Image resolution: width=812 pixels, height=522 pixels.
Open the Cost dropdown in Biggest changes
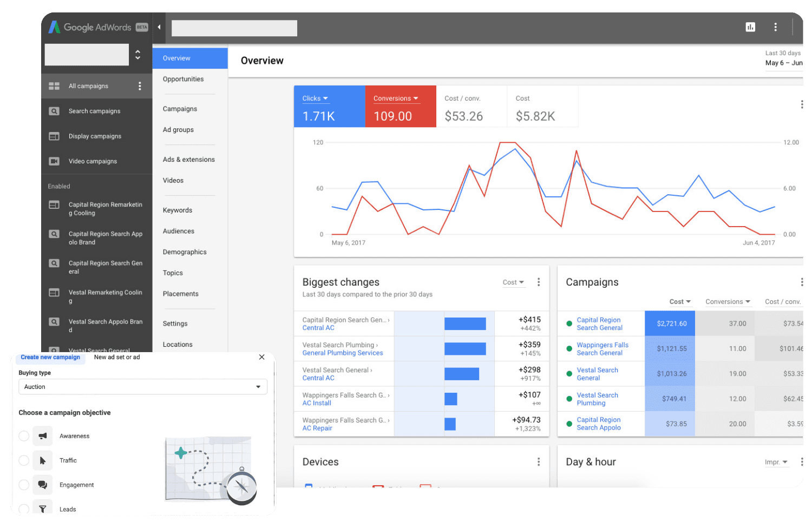[513, 282]
